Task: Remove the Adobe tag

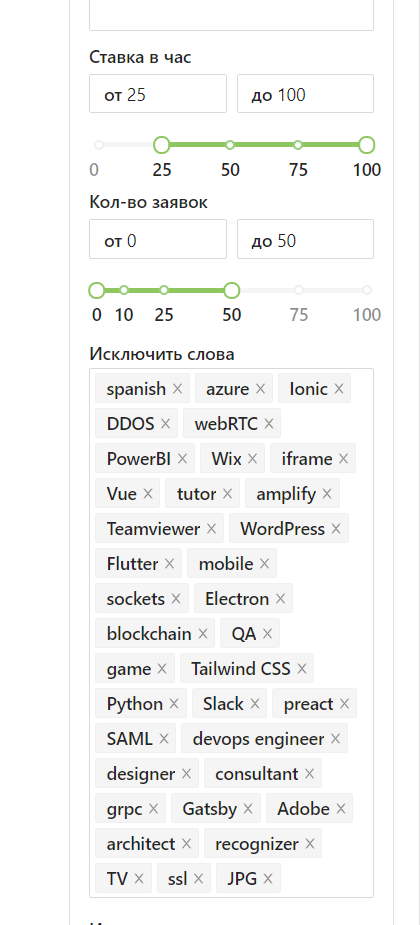Action: point(340,809)
